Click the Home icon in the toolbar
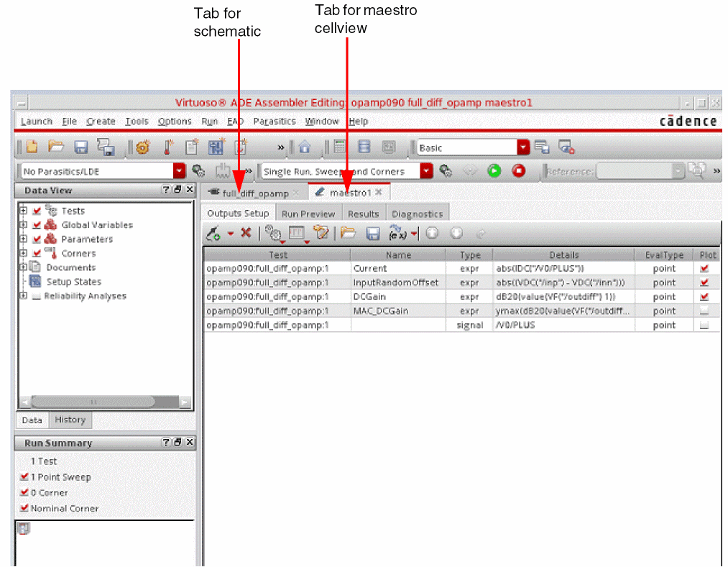Viewport: 728px width, 567px height. [305, 147]
